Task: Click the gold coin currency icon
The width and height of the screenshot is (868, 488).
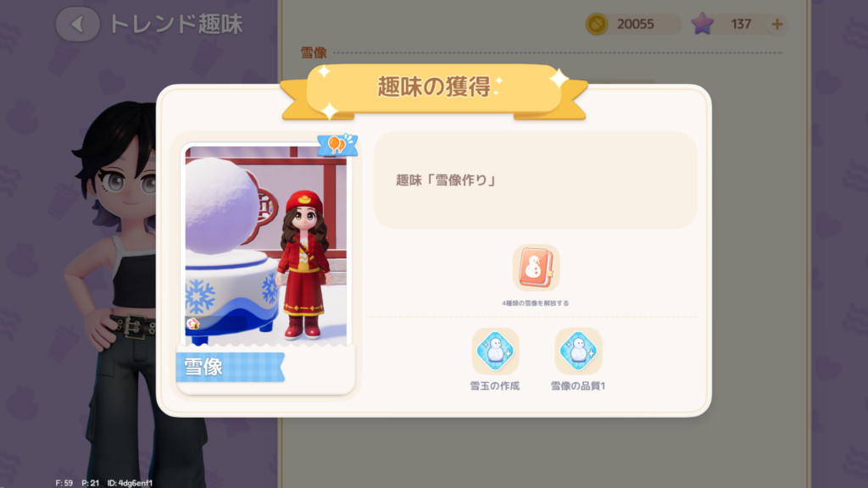Action: coord(597,24)
